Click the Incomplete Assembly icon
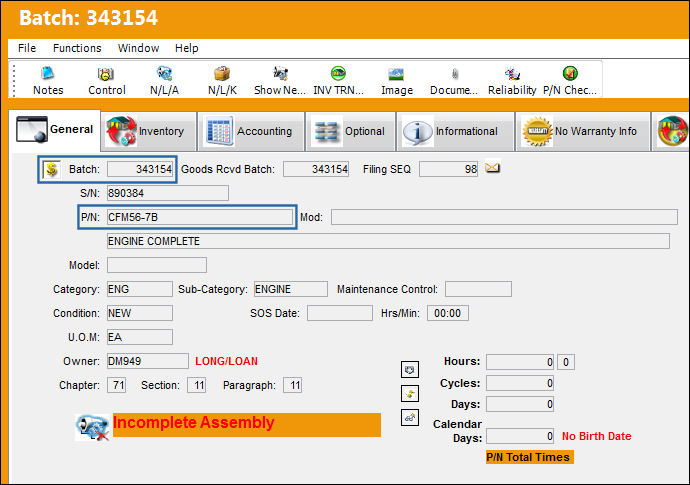 point(92,427)
